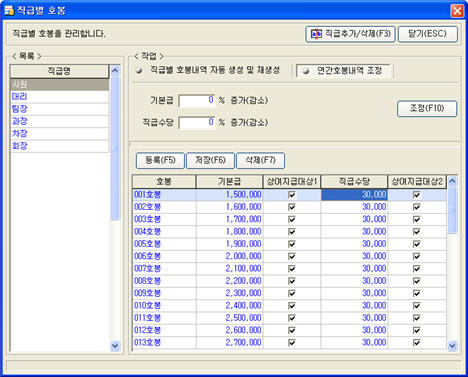Select 대리 in the 직급명 list

pyautogui.click(x=60, y=97)
